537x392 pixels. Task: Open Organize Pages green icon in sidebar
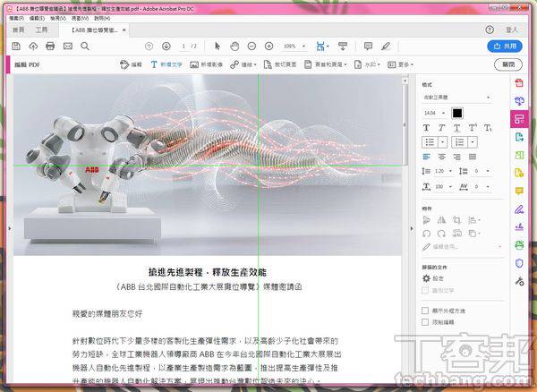tap(519, 155)
